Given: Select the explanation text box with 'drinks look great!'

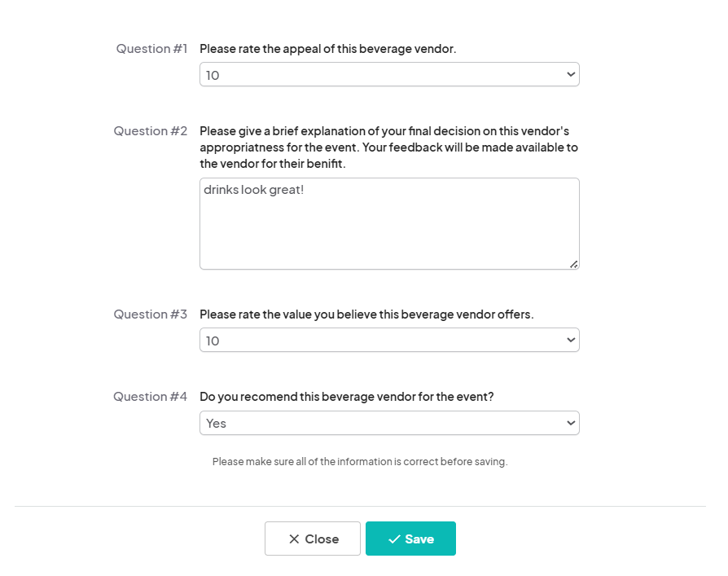Looking at the screenshot, I should click(389, 222).
